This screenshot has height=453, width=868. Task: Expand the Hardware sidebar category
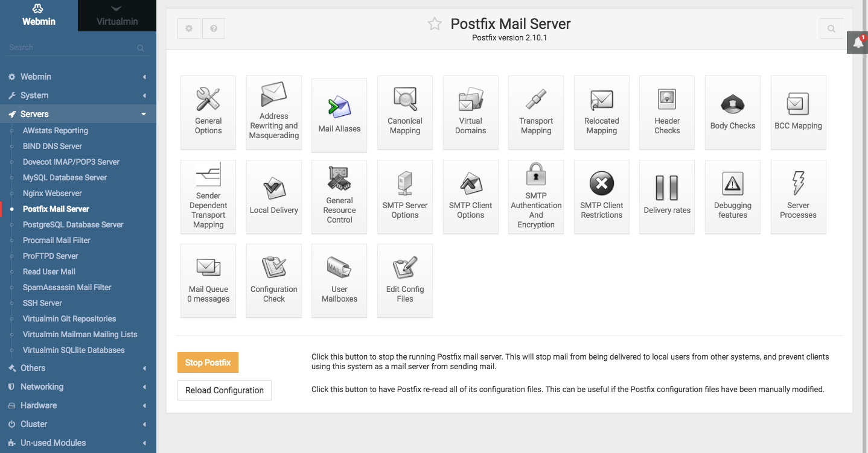tap(78, 405)
